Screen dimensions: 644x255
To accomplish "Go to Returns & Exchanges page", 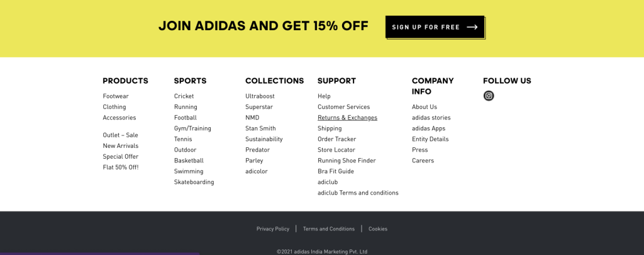I will [x=347, y=118].
